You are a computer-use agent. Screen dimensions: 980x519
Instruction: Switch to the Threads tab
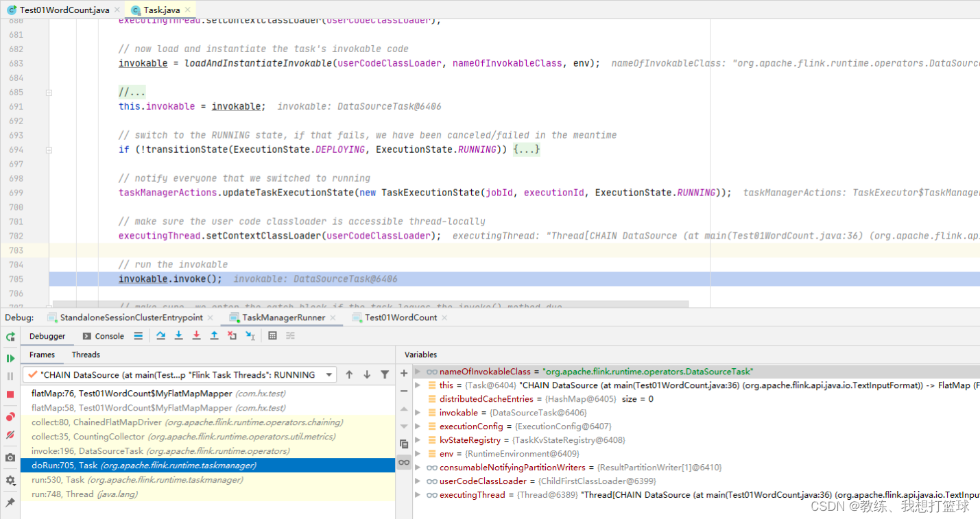point(86,354)
